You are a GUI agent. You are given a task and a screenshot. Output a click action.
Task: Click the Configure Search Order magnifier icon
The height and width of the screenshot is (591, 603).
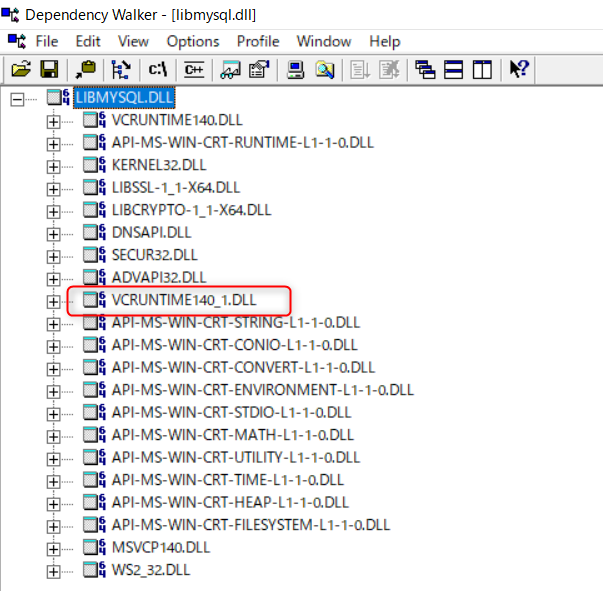click(325, 70)
